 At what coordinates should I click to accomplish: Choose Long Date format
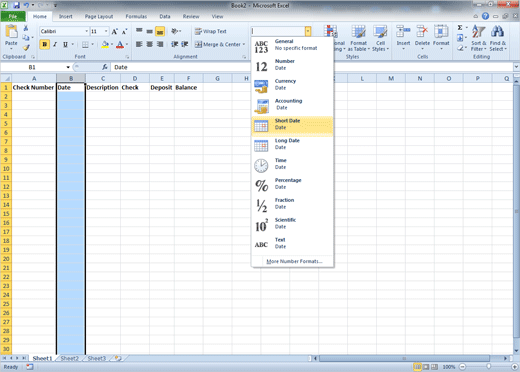(292, 145)
